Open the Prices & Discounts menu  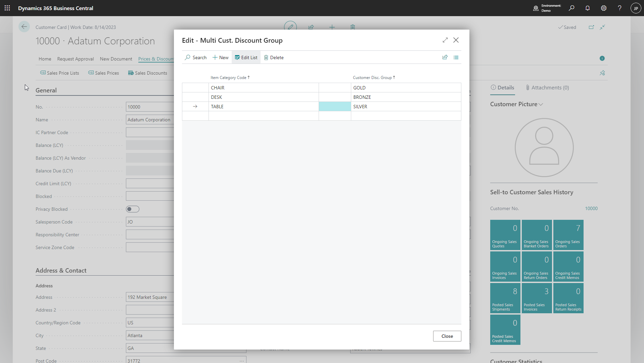click(156, 59)
